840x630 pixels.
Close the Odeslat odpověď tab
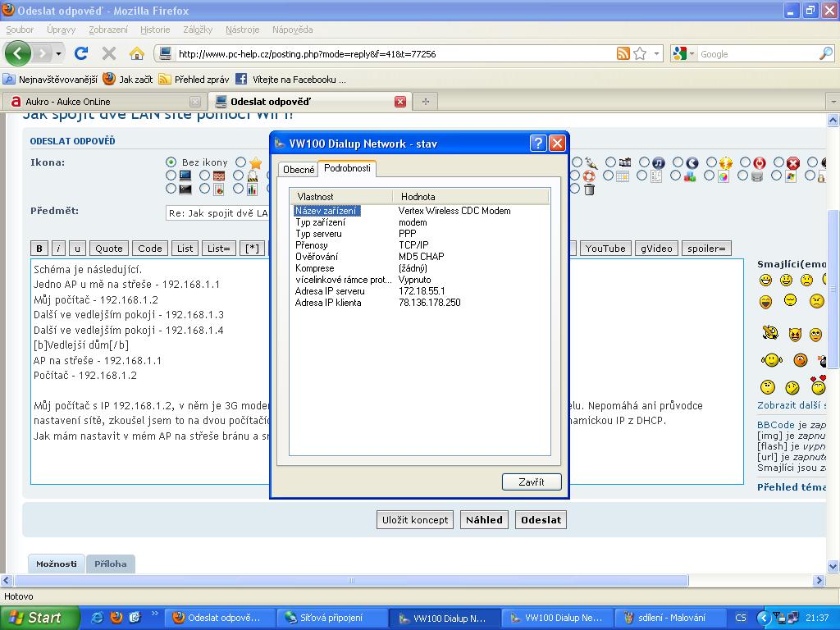[400, 102]
